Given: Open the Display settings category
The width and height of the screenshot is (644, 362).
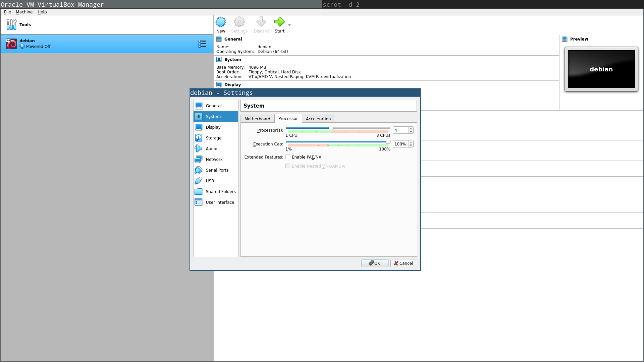Looking at the screenshot, I should [216, 127].
